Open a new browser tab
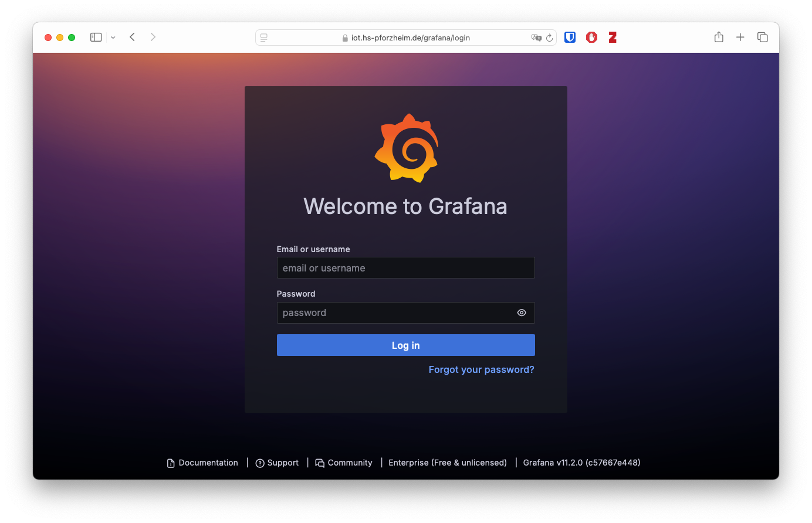Screen dimensions: 812x523 click(740, 36)
